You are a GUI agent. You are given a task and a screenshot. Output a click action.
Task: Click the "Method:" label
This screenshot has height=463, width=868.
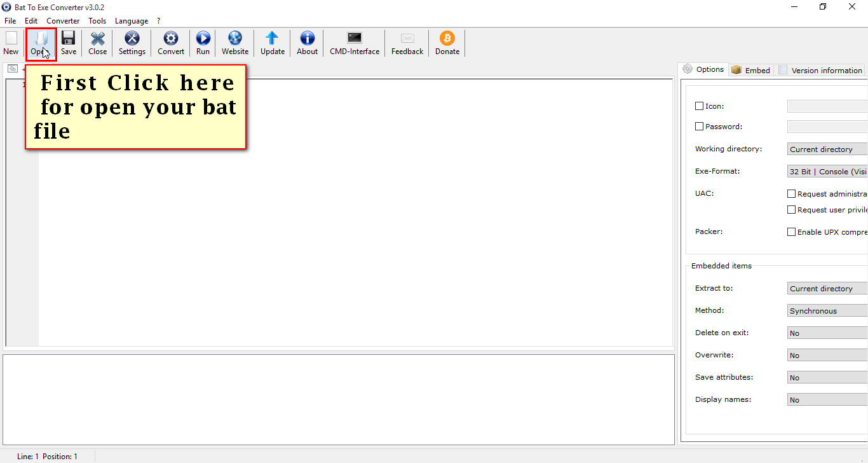click(x=710, y=310)
